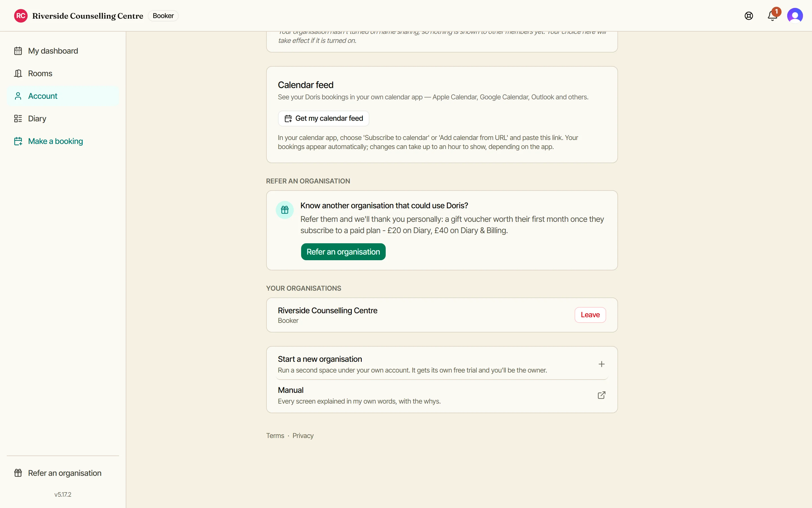Viewport: 812px width, 508px height.
Task: Open the user profile avatar
Action: click(x=795, y=16)
